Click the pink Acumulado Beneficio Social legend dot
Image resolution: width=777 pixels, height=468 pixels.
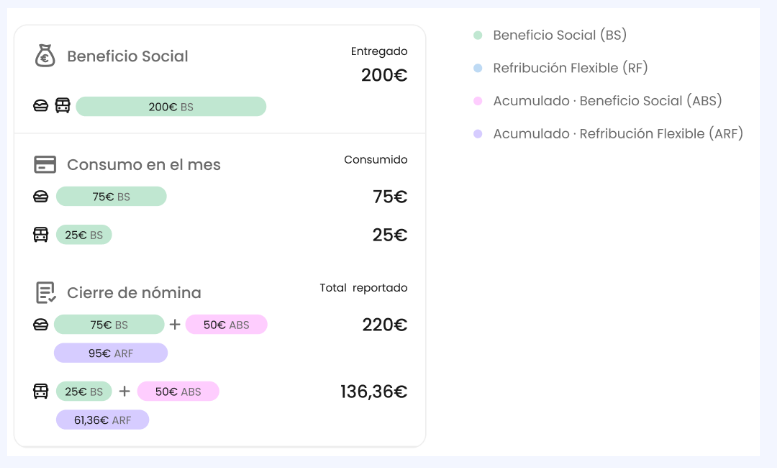pos(478,101)
